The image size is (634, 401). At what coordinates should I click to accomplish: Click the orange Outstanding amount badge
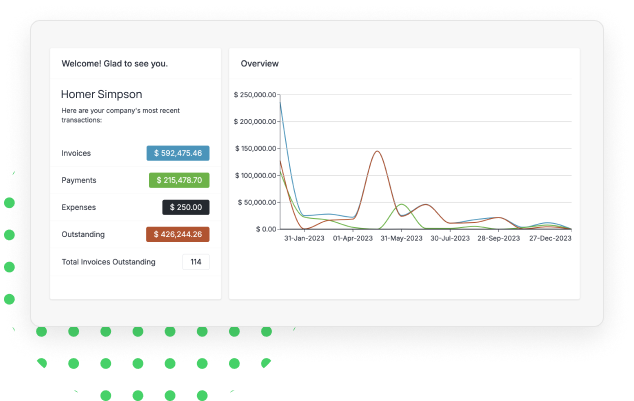[x=178, y=234]
